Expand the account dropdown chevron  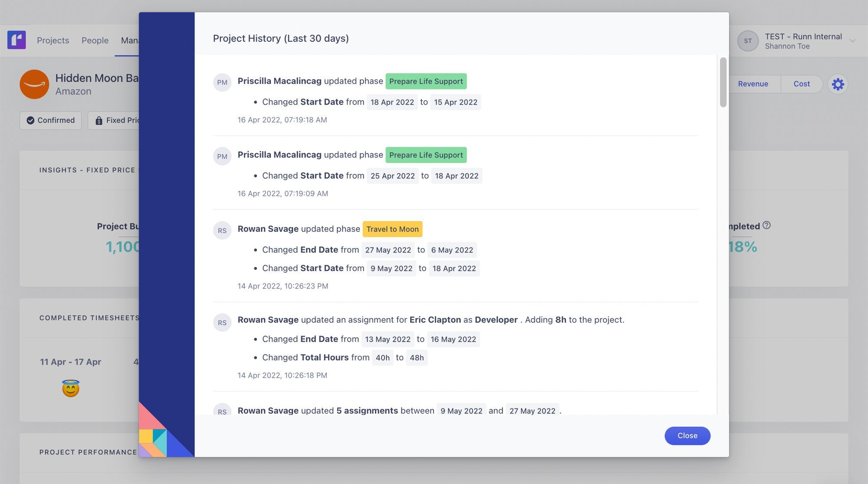coord(852,41)
